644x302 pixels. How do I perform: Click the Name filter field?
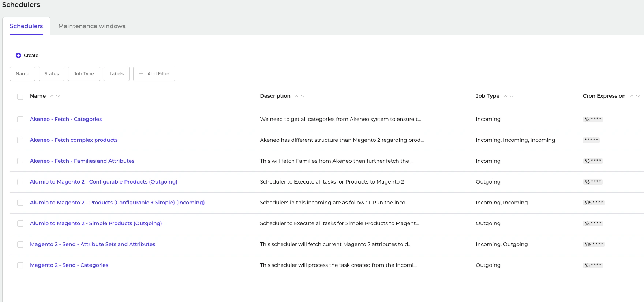coord(22,74)
